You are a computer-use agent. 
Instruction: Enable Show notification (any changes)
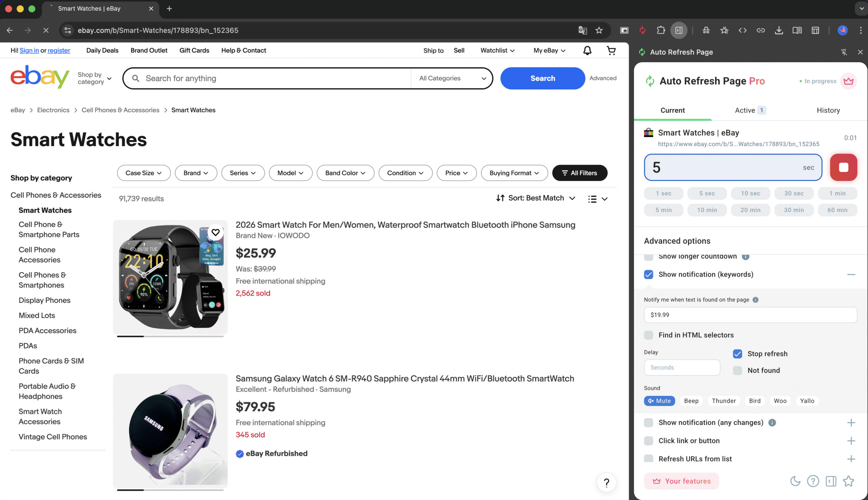(x=649, y=423)
